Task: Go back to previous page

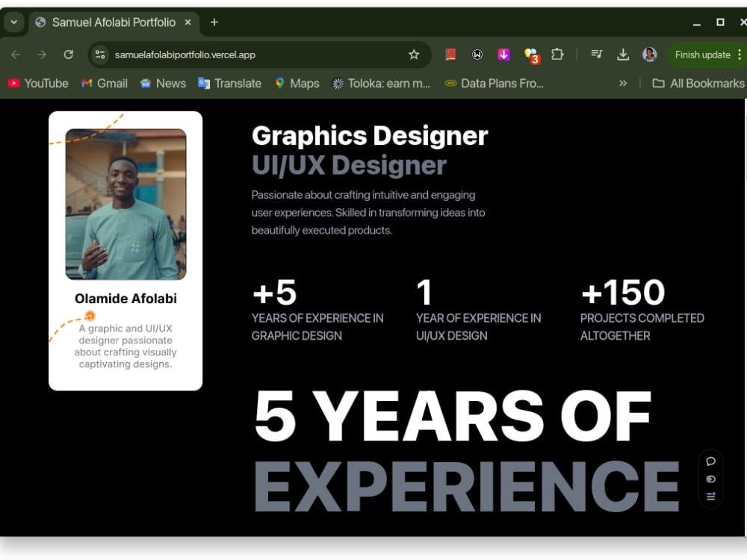Action: pos(16,55)
